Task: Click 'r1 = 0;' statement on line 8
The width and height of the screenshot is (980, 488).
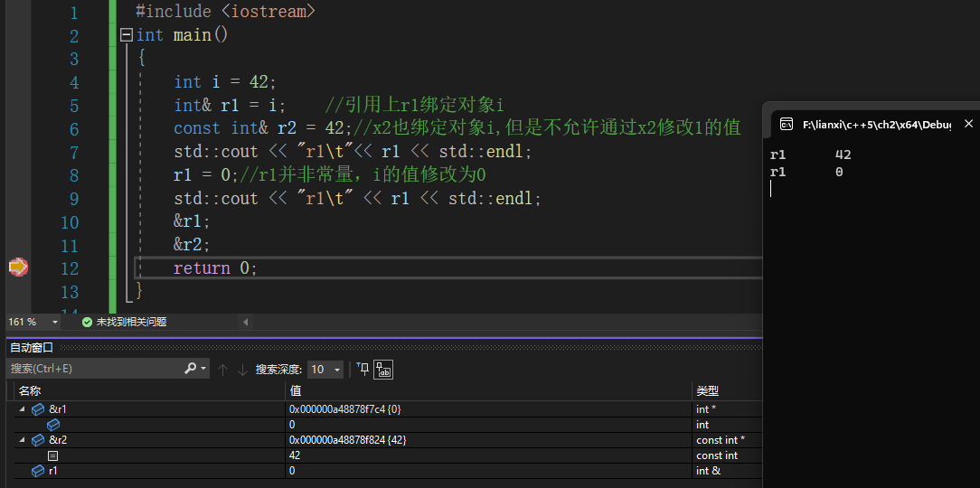Action: click(206, 175)
